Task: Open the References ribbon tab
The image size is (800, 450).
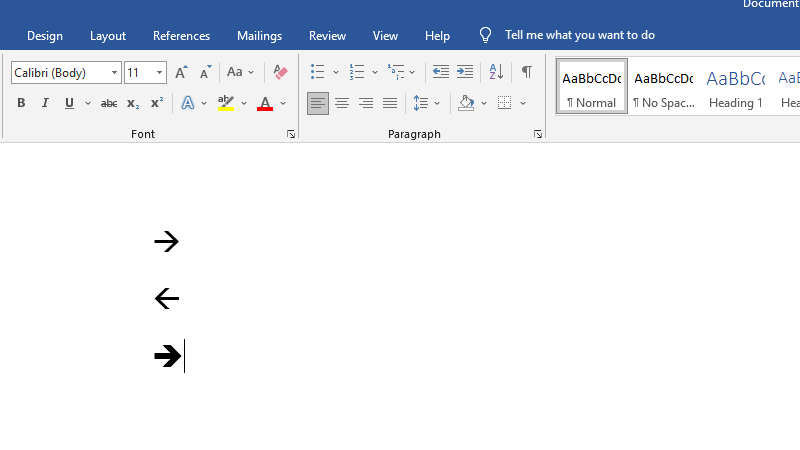Action: point(181,35)
